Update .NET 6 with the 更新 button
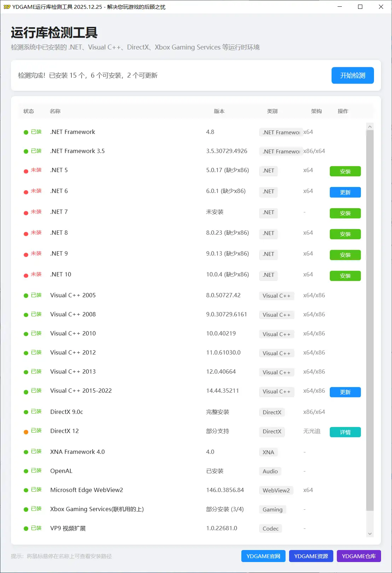The width and height of the screenshot is (392, 573). [x=345, y=192]
